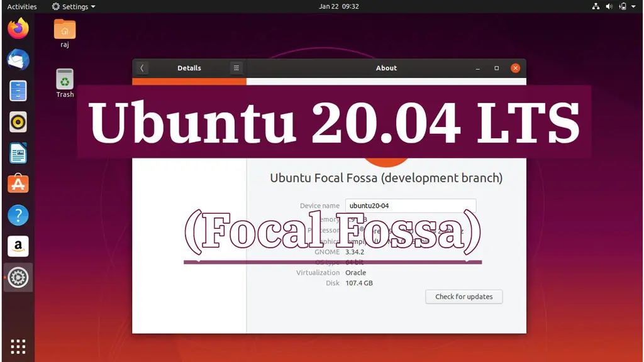This screenshot has height=362, width=644.
Task: Click the Device name label
Action: coord(319,206)
